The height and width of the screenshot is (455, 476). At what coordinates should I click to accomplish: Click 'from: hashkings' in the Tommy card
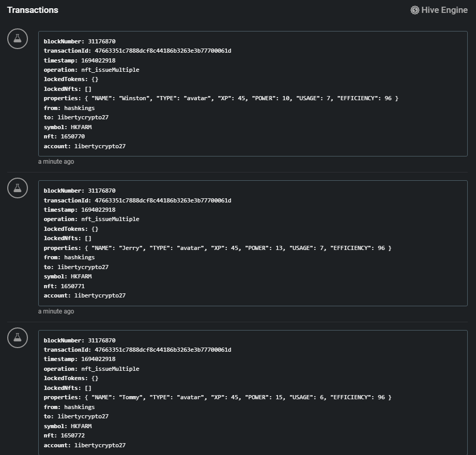click(x=69, y=407)
